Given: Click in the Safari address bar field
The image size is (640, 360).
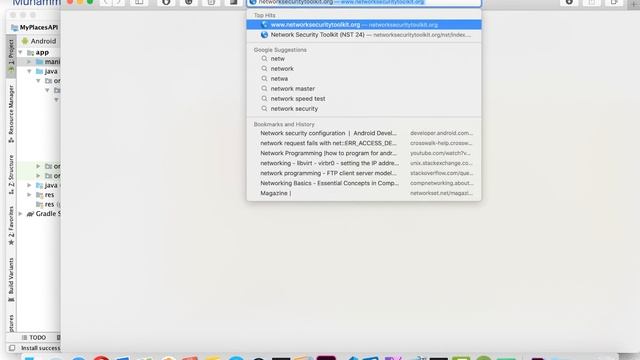Looking at the screenshot, I should [x=364, y=2].
